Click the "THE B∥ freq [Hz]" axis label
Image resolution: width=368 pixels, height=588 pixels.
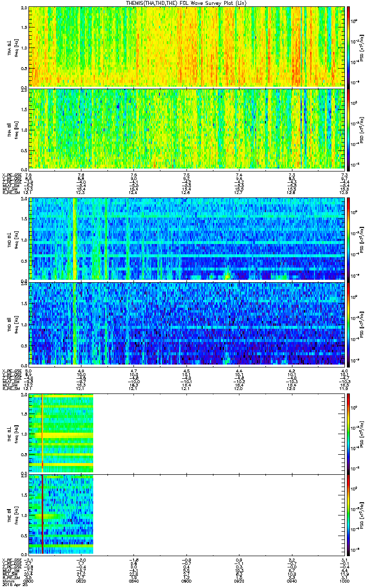pos(13,515)
